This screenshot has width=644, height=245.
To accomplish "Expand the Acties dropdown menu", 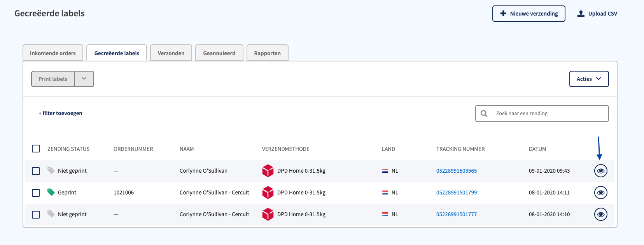I will (589, 79).
